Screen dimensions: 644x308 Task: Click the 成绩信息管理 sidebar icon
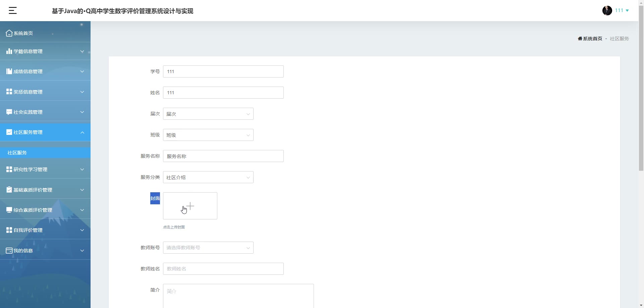[9, 71]
